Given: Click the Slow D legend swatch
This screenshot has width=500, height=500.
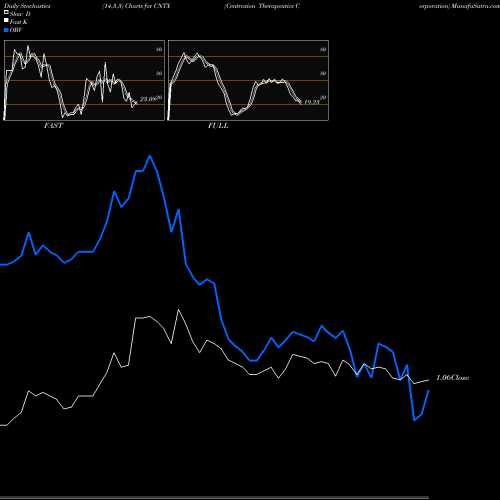Looking at the screenshot, I should pyautogui.click(x=6, y=12).
